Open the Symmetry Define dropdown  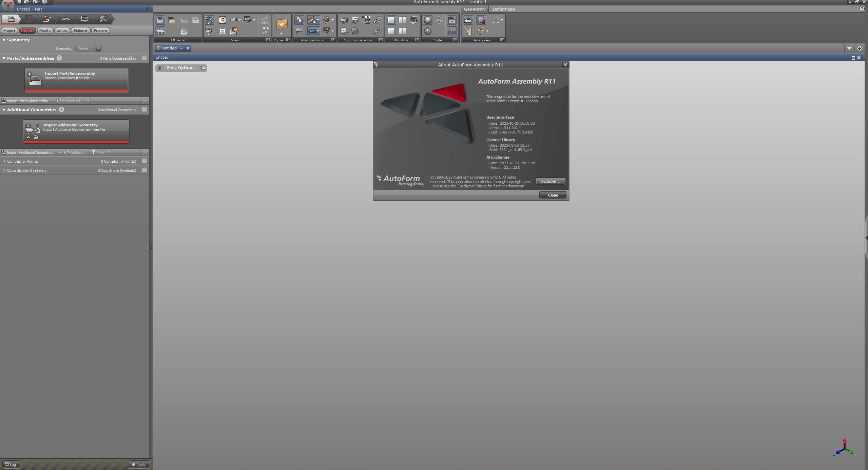point(88,48)
